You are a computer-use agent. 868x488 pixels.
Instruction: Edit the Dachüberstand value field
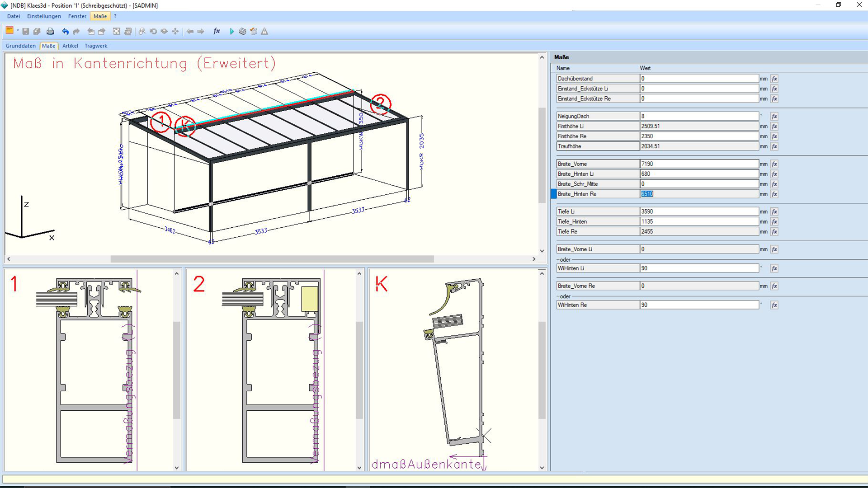[699, 79]
